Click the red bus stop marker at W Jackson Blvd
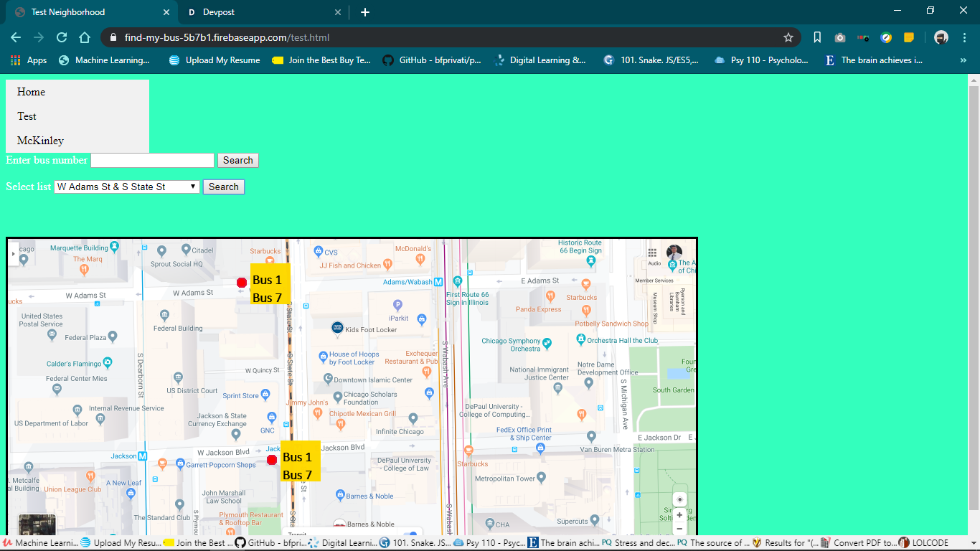 pos(272,460)
